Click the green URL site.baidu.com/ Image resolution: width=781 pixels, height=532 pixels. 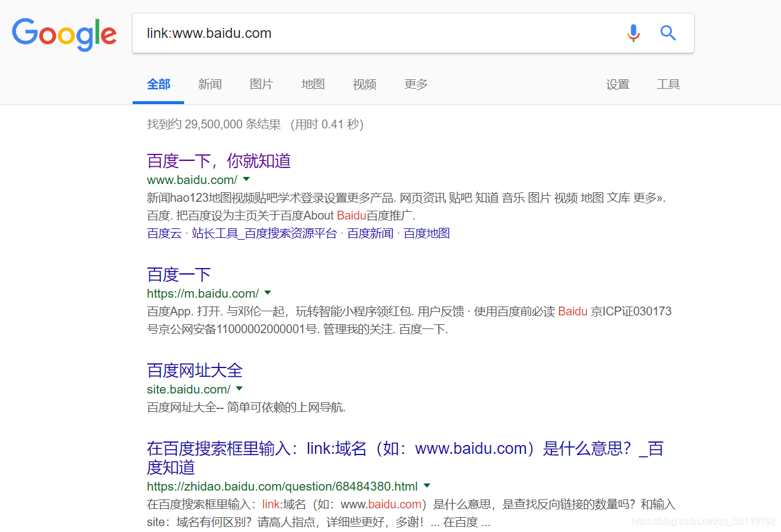pos(188,389)
